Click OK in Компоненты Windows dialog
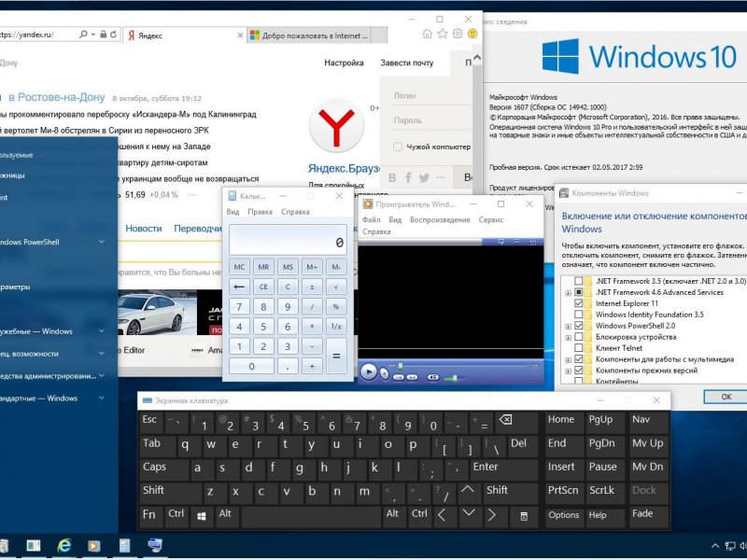 726,397
